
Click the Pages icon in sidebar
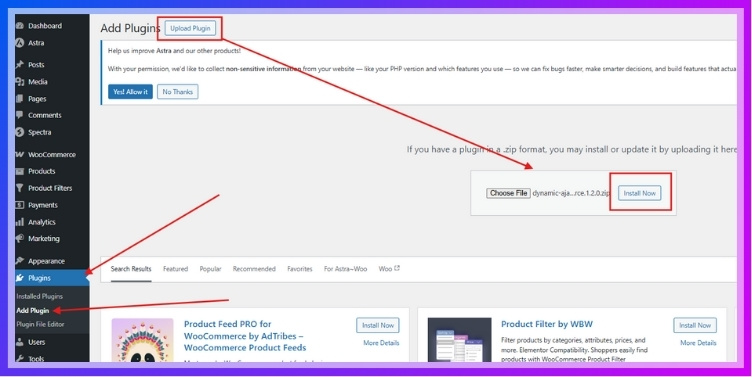[x=20, y=99]
